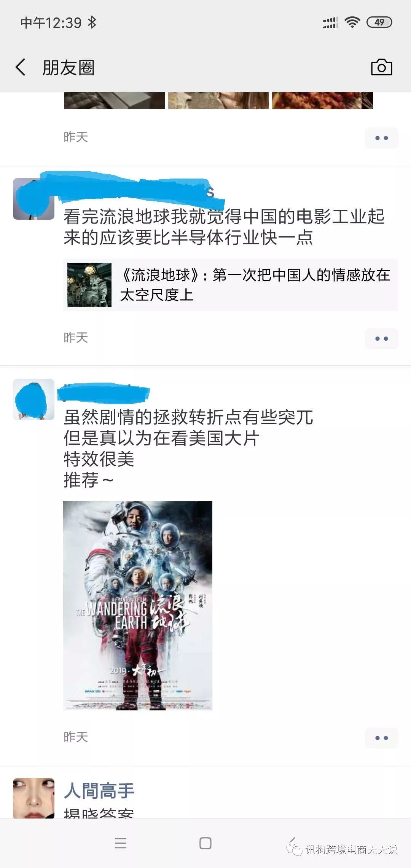Open the username 人間高手
Viewport: 411px width, 868px height.
[99, 791]
